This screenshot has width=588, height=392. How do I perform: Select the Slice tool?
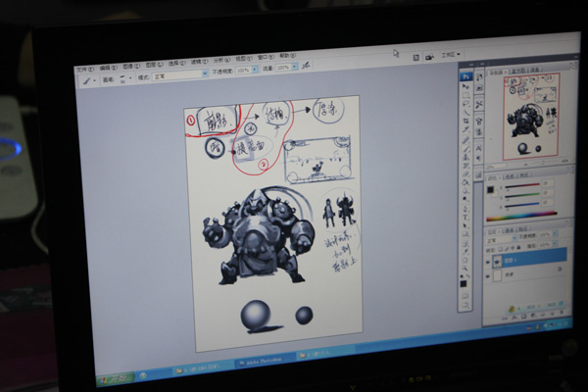(465, 129)
